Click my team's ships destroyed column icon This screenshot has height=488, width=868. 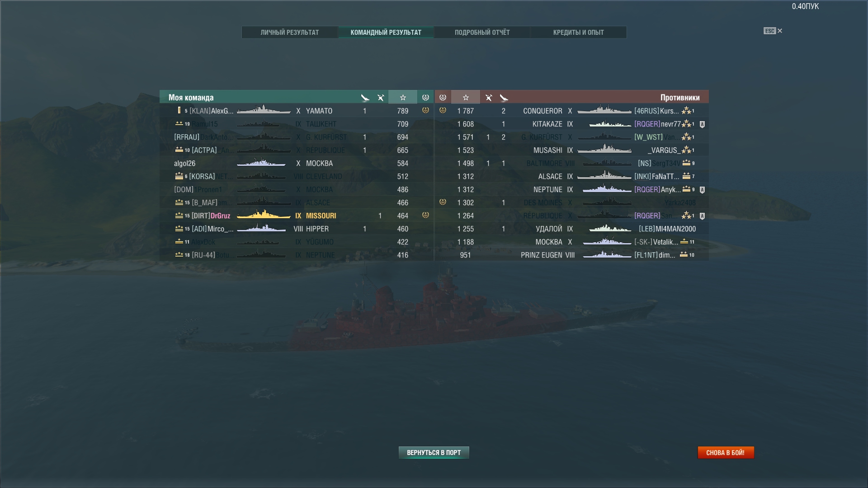click(x=365, y=98)
